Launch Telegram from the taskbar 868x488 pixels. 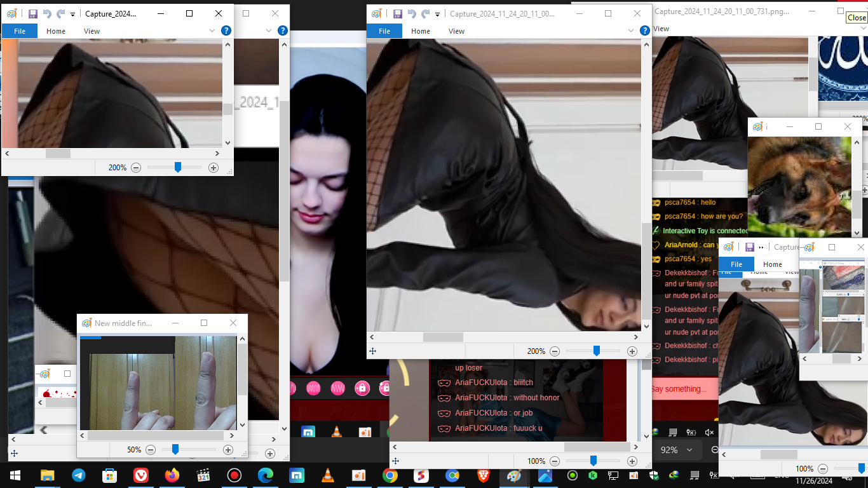pos(79,475)
